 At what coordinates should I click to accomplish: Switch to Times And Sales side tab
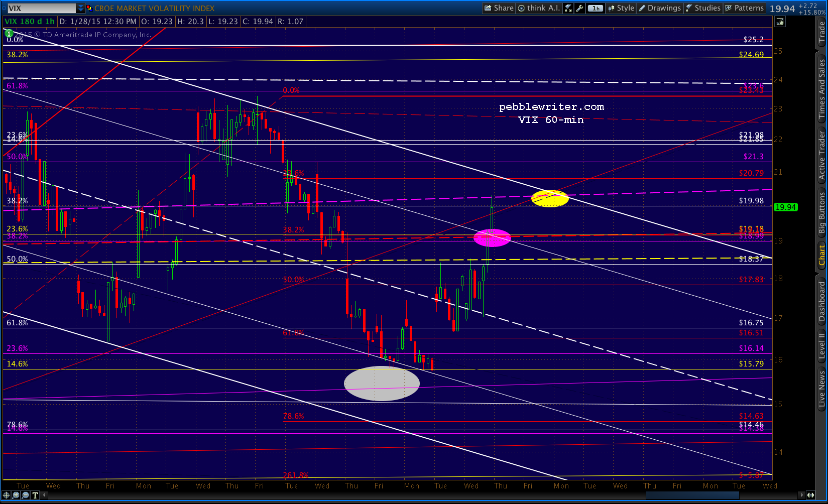click(x=822, y=89)
